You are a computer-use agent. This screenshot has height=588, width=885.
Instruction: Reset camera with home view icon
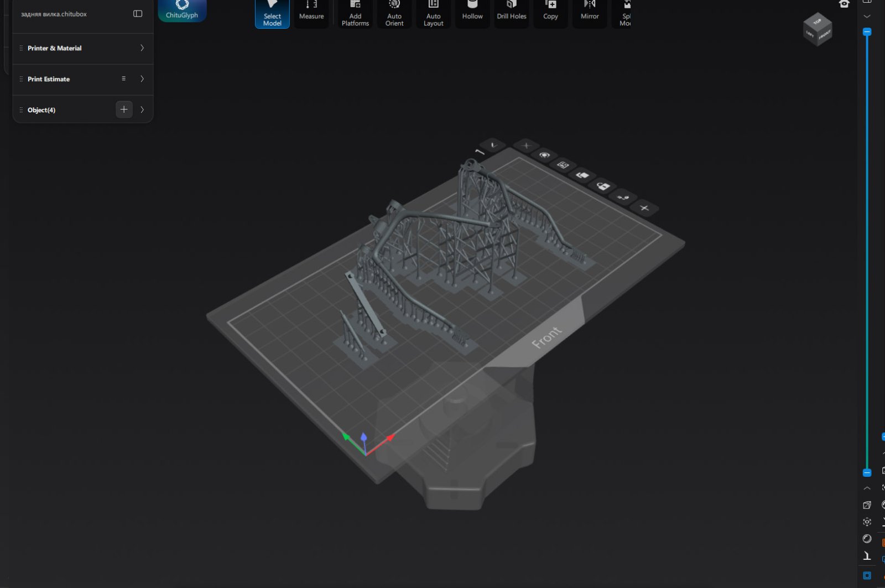(844, 4)
